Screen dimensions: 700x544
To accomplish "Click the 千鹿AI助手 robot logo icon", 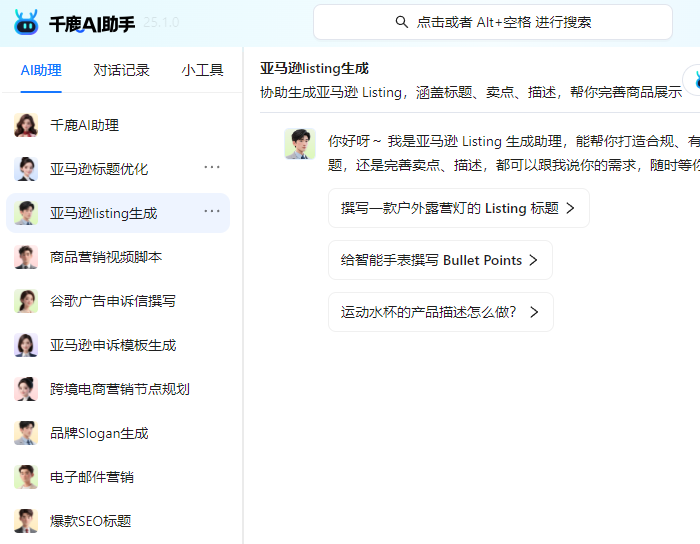I will pyautogui.click(x=26, y=22).
